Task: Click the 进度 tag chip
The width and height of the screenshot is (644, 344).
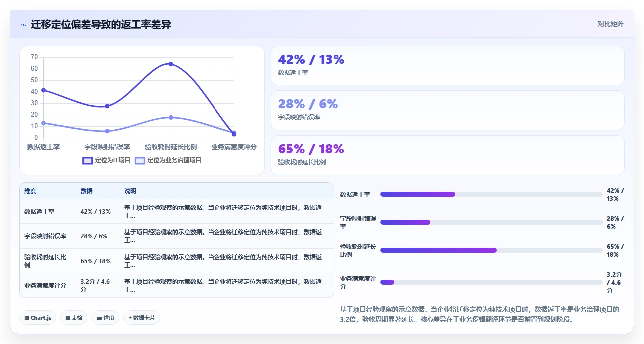Action: pos(105,318)
